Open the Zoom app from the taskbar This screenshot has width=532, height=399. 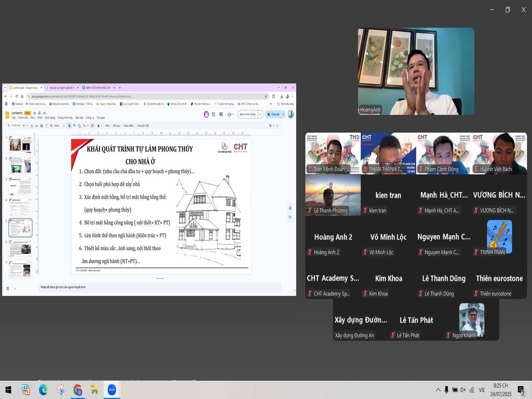[x=111, y=390]
